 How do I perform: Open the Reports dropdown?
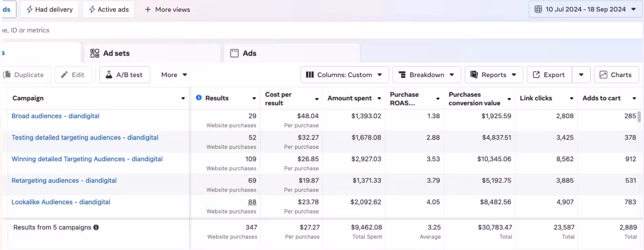coord(494,74)
